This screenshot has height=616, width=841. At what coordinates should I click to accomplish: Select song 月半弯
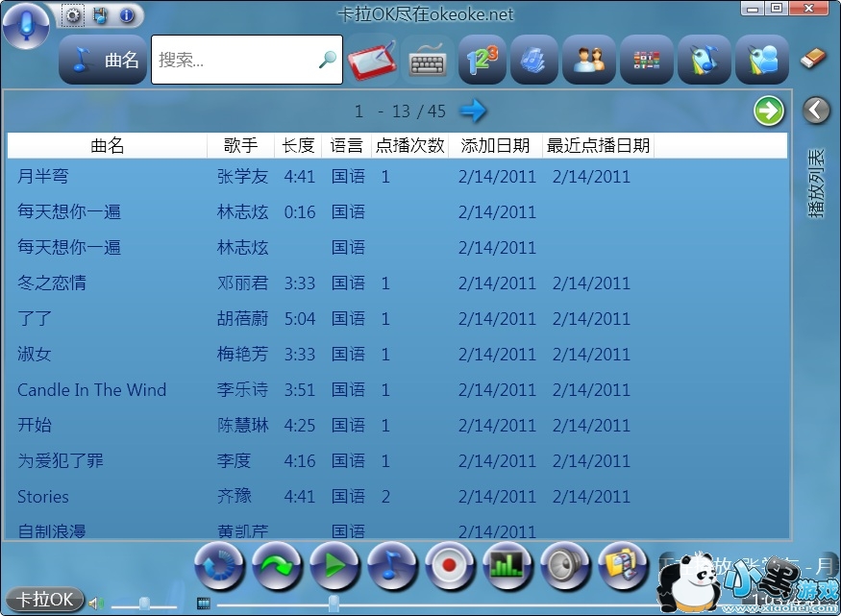[x=43, y=176]
